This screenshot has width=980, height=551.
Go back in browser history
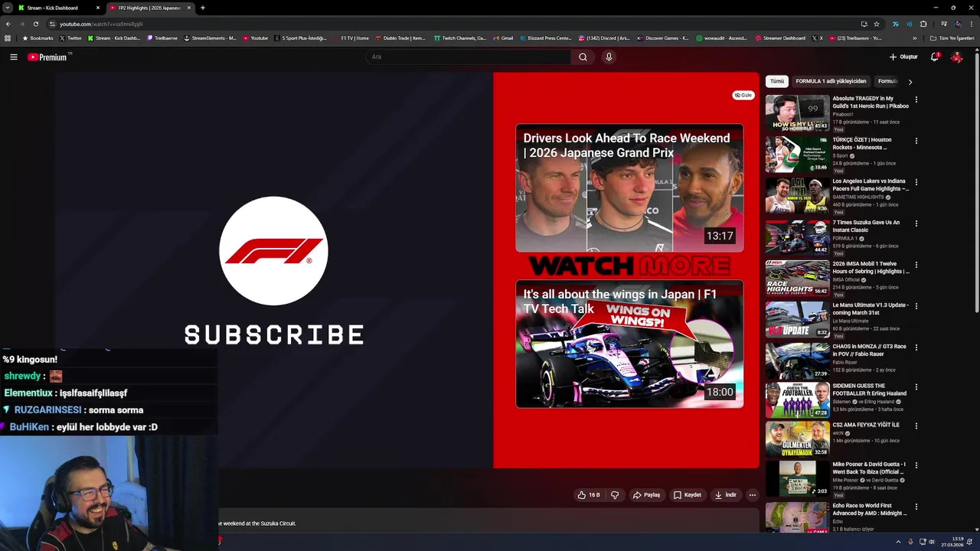(8, 24)
